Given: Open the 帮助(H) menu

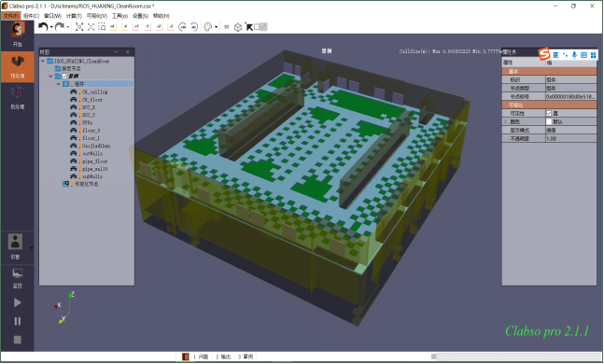Looking at the screenshot, I should tap(161, 16).
